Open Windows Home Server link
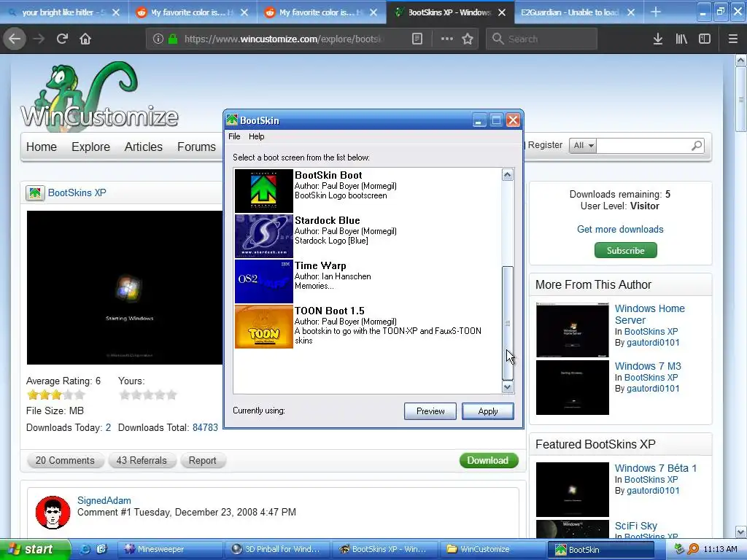 pyautogui.click(x=649, y=314)
